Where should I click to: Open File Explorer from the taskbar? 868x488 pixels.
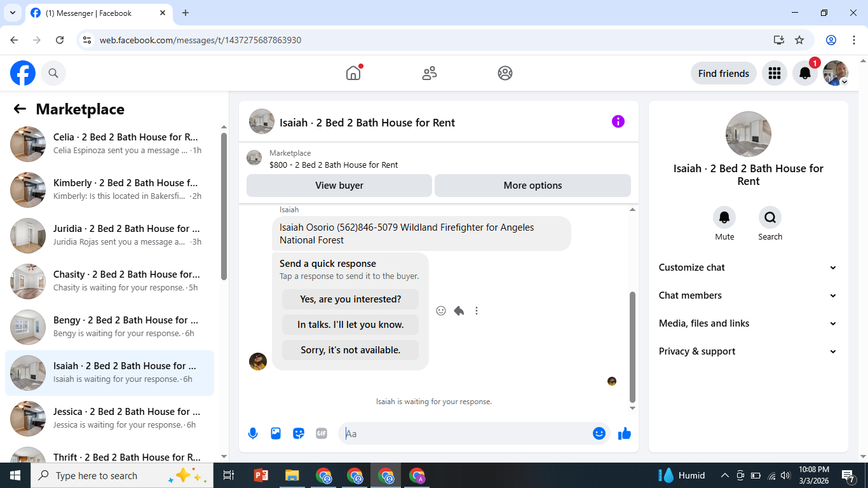(x=292, y=475)
